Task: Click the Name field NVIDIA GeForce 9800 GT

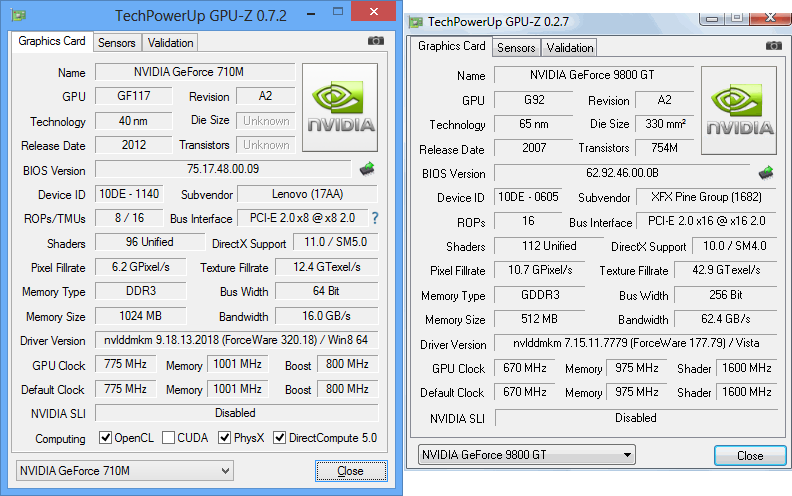Action: pos(594,75)
